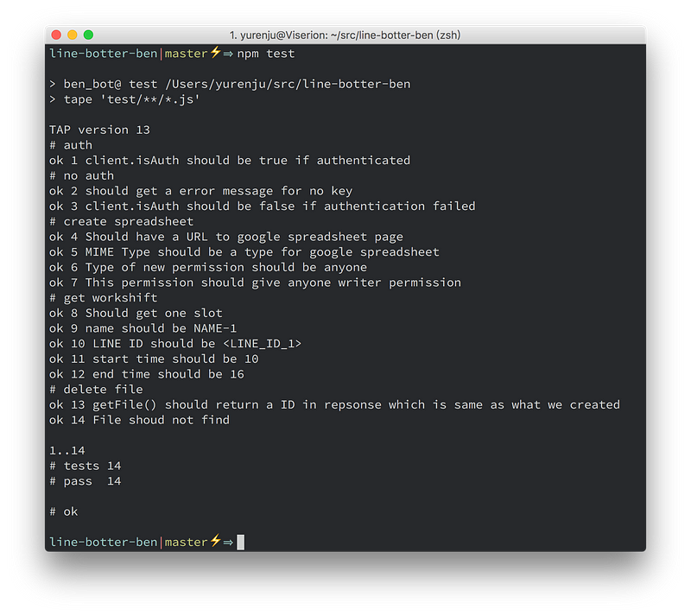Click the green zoom window button
This screenshot has height=616, width=691.
(88, 35)
